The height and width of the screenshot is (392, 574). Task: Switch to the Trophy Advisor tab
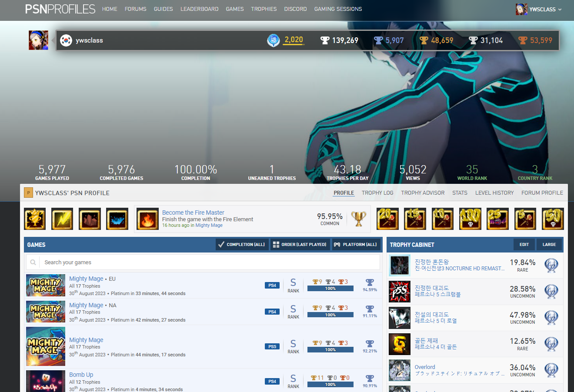pyautogui.click(x=423, y=193)
